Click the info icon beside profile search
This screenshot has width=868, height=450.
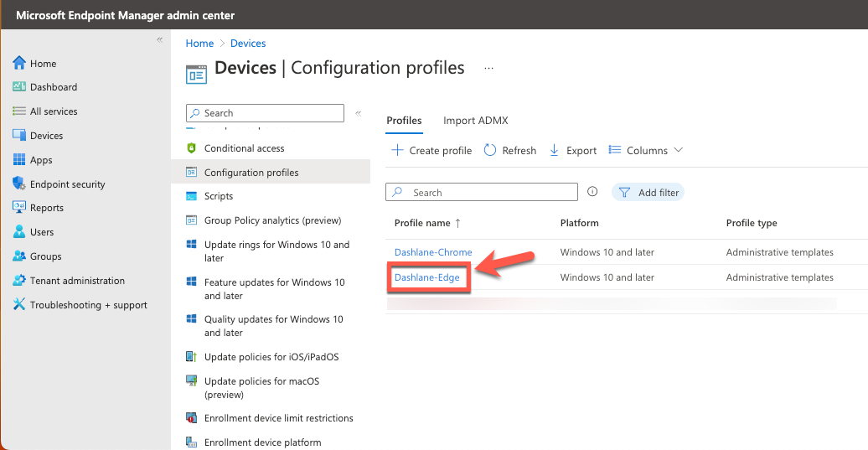[x=592, y=192]
